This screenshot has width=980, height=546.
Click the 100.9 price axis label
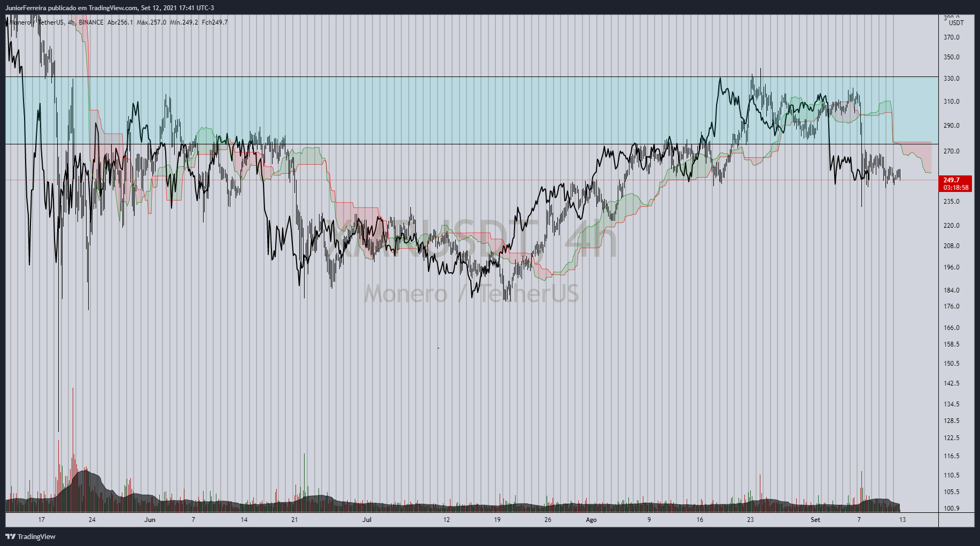(x=951, y=509)
